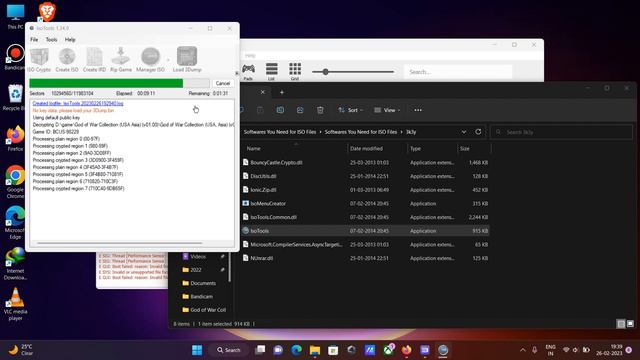Viewport: 640px width, 360px height.
Task: Select the Create ISO tool
Action: click(x=67, y=60)
